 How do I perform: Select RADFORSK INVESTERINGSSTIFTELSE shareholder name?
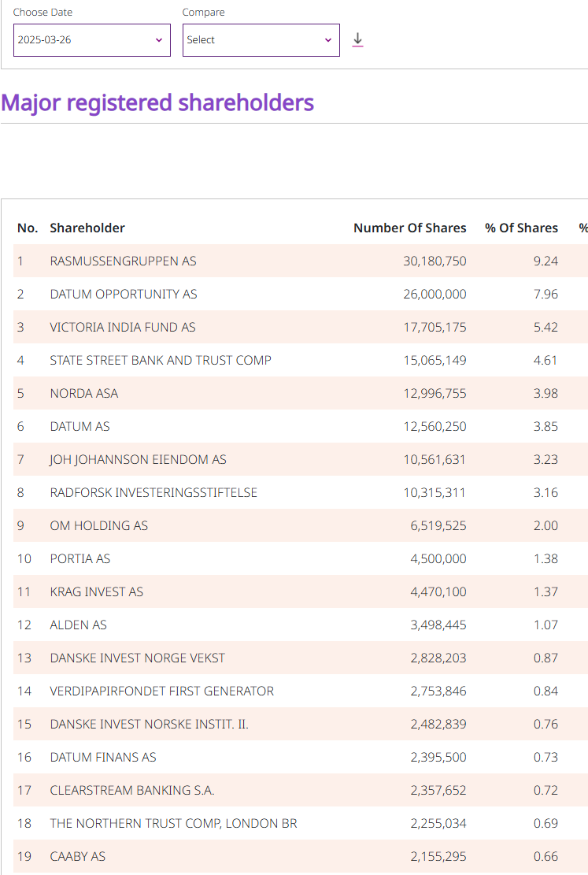(153, 493)
